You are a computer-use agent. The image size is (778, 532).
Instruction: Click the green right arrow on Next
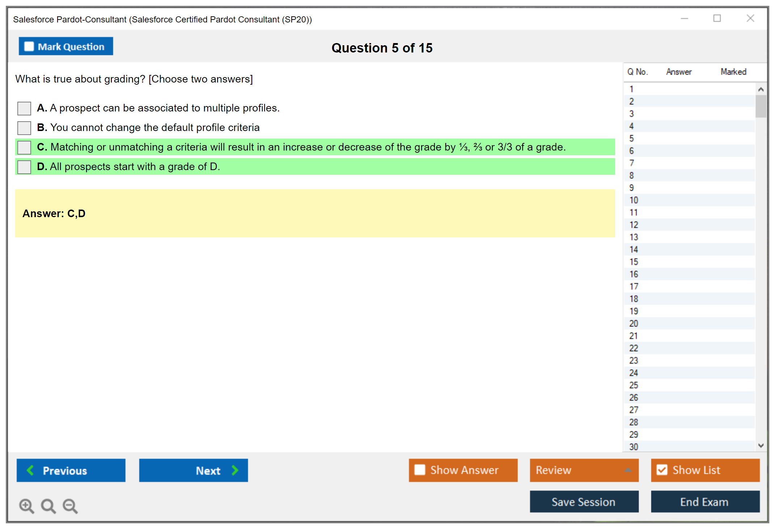[235, 470]
